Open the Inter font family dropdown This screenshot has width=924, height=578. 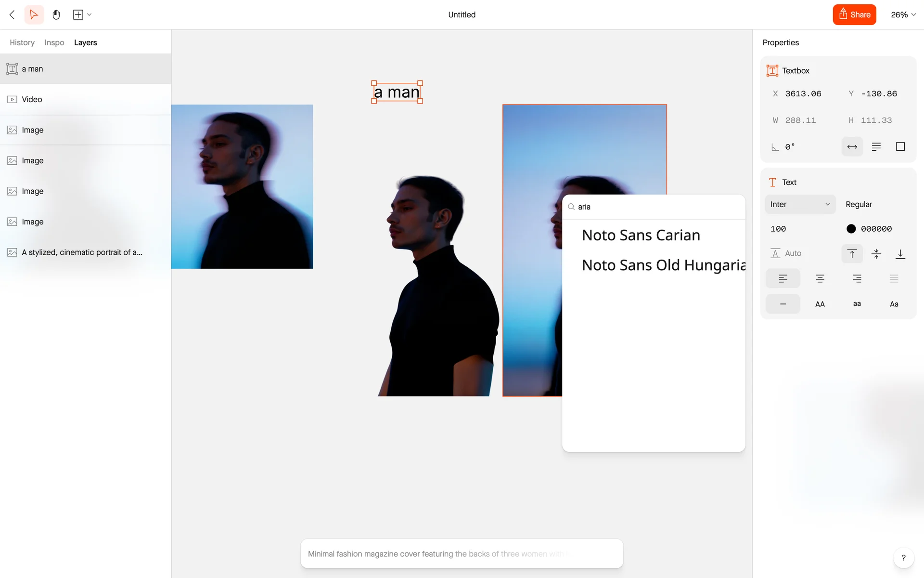800,204
